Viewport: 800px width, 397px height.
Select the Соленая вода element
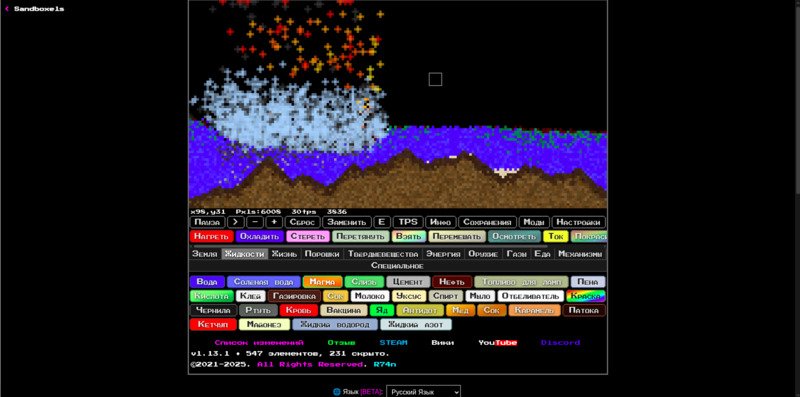(x=264, y=282)
